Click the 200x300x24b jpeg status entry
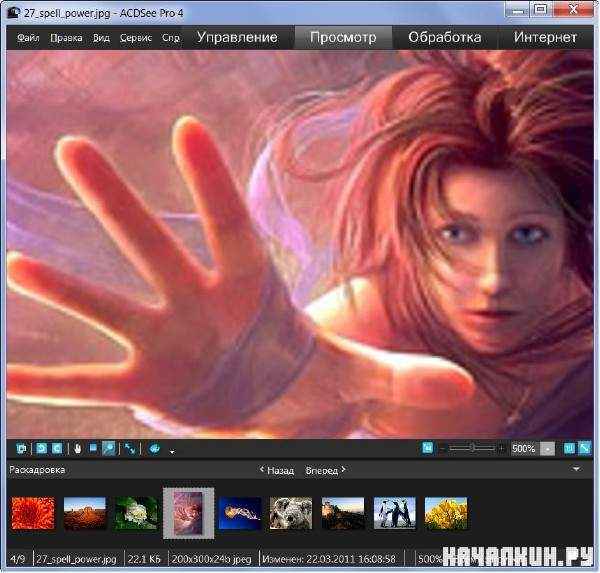This screenshot has width=600, height=573. [x=212, y=559]
